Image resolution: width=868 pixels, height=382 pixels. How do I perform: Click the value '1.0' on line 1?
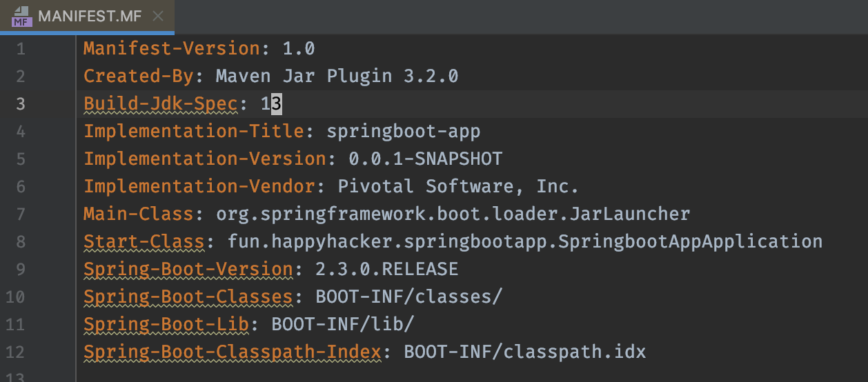[x=299, y=48]
